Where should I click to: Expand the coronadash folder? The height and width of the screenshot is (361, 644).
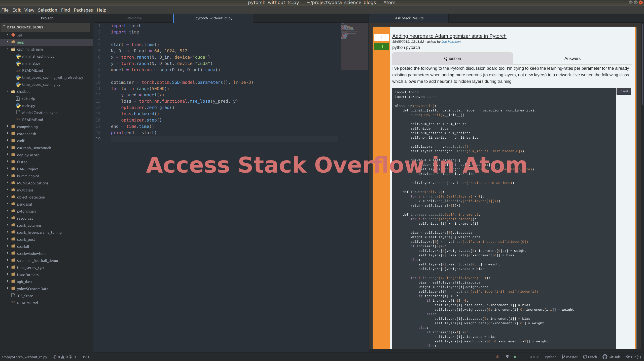8,133
